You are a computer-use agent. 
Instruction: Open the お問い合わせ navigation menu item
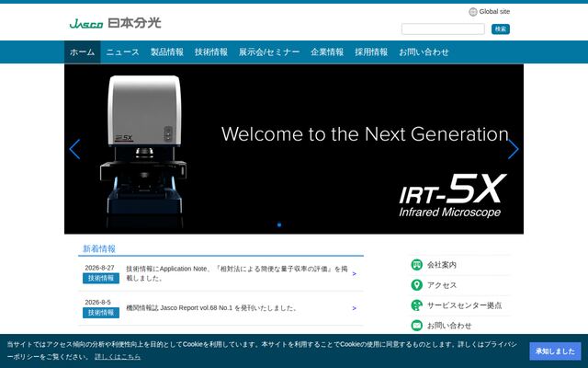[424, 52]
